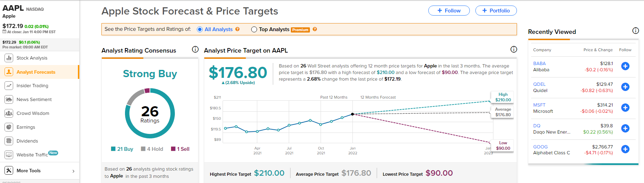Click the Lowest Price Target $90.00 value
The height and width of the screenshot is (183, 644).
(x=439, y=173)
